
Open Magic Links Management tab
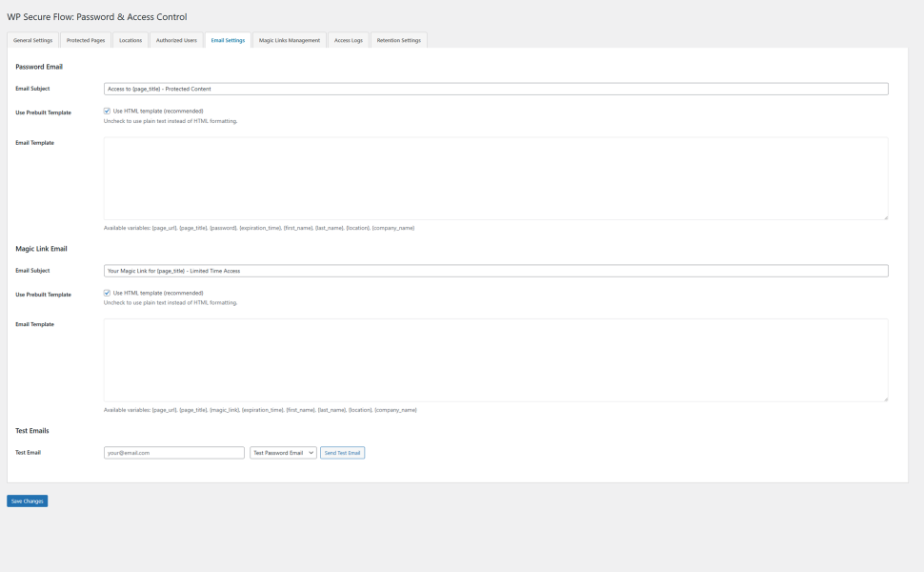pos(290,40)
